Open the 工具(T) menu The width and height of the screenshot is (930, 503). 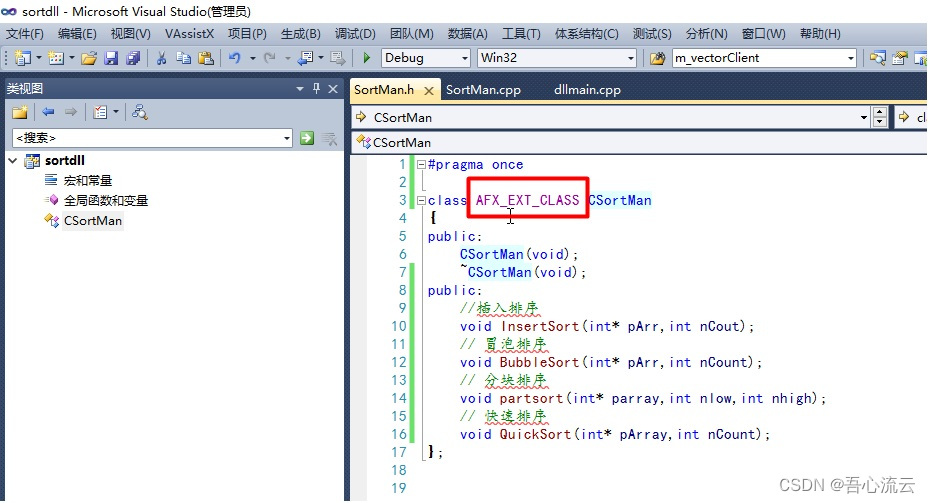pos(521,34)
